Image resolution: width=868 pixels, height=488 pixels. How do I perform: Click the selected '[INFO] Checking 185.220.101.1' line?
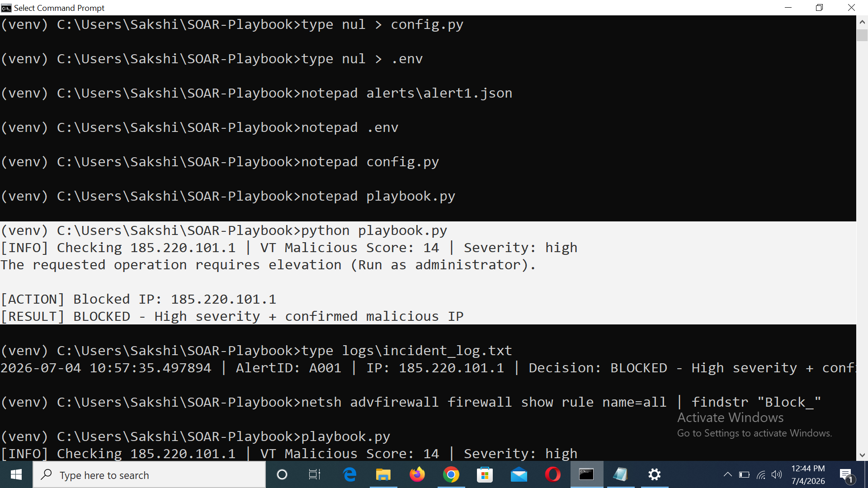pyautogui.click(x=289, y=248)
